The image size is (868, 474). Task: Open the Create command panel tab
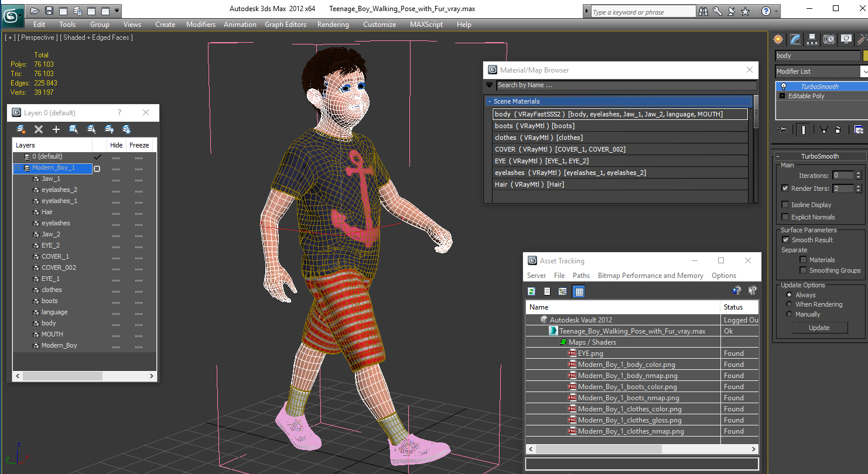point(778,39)
